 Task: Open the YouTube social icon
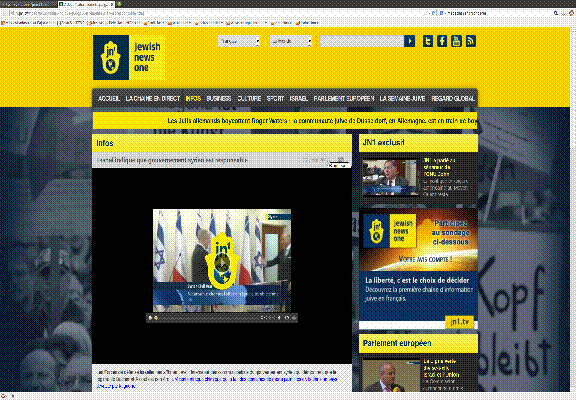click(x=456, y=41)
